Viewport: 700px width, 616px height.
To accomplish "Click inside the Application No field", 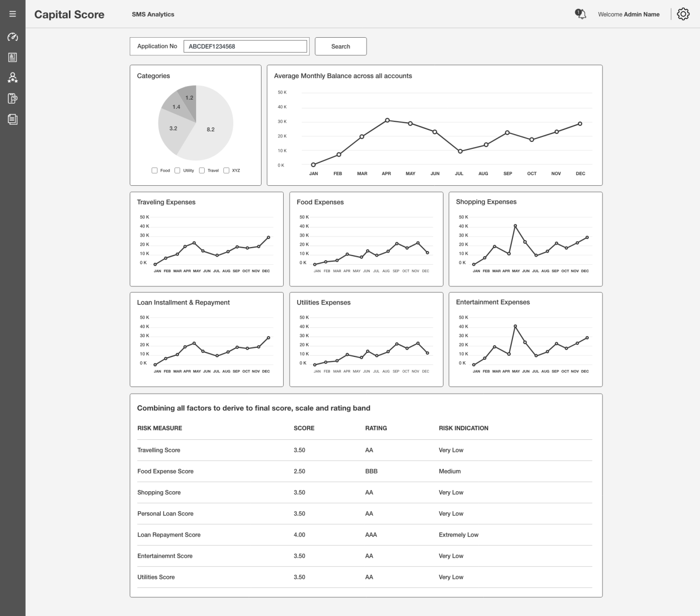I will [x=245, y=46].
